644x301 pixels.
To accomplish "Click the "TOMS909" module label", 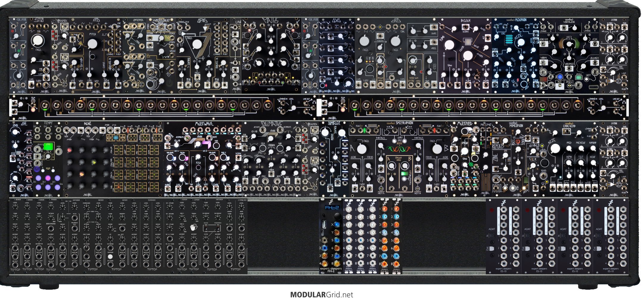I will pyautogui.click(x=152, y=200).
